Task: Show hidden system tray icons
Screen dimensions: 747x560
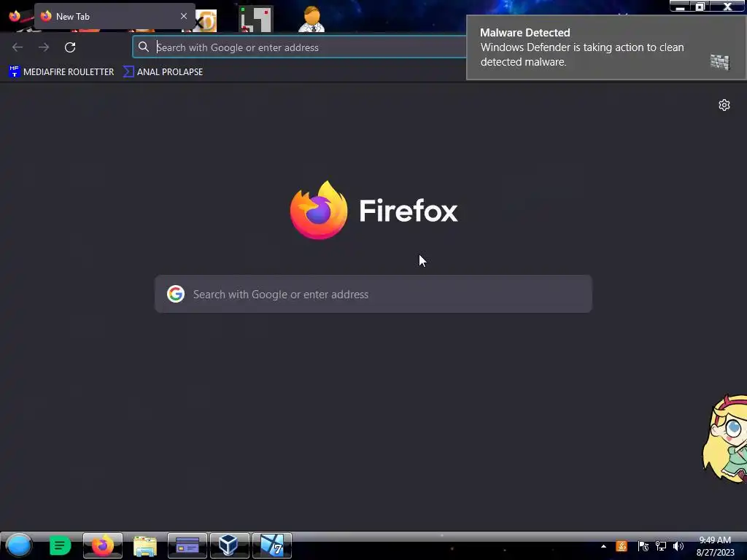Action: [x=603, y=546]
